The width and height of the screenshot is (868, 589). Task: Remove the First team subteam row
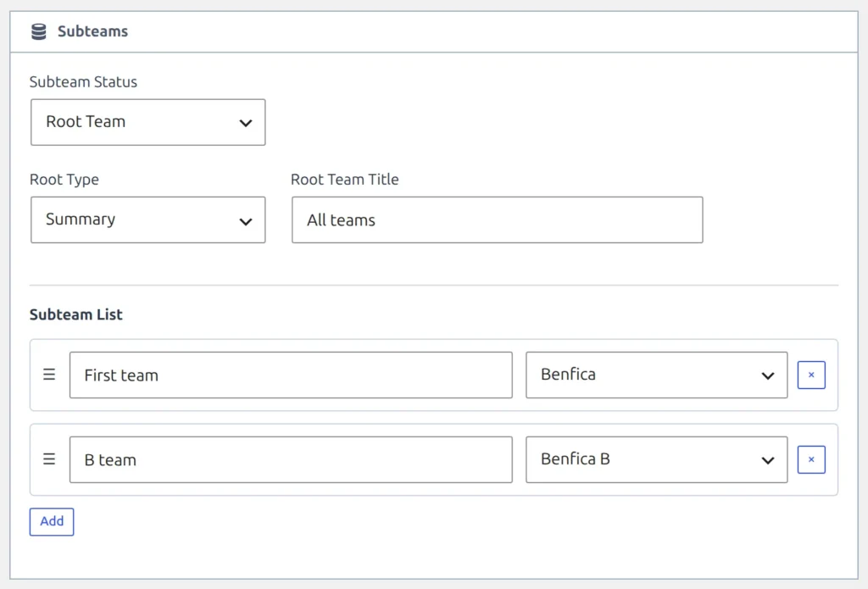811,375
